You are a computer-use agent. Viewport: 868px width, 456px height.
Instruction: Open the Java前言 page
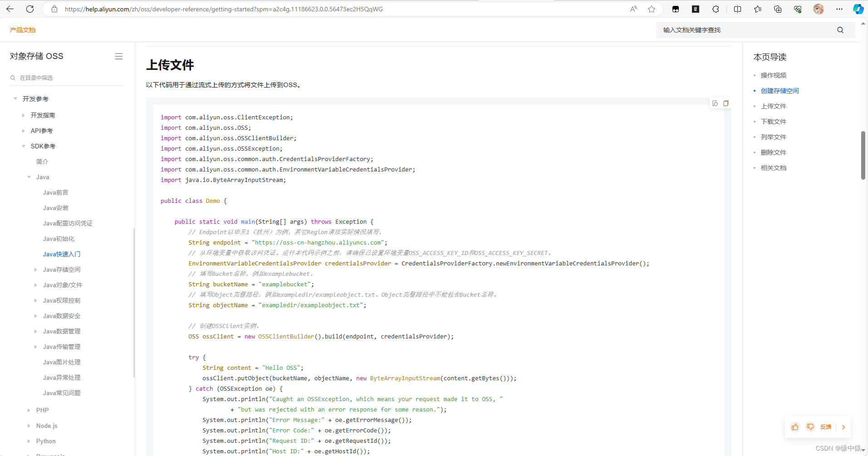56,192
